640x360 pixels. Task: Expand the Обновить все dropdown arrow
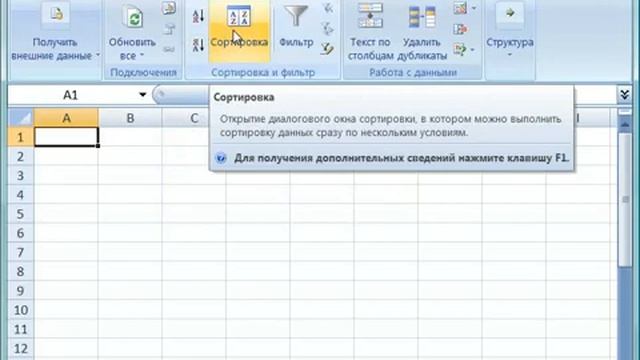pyautogui.click(x=142, y=55)
